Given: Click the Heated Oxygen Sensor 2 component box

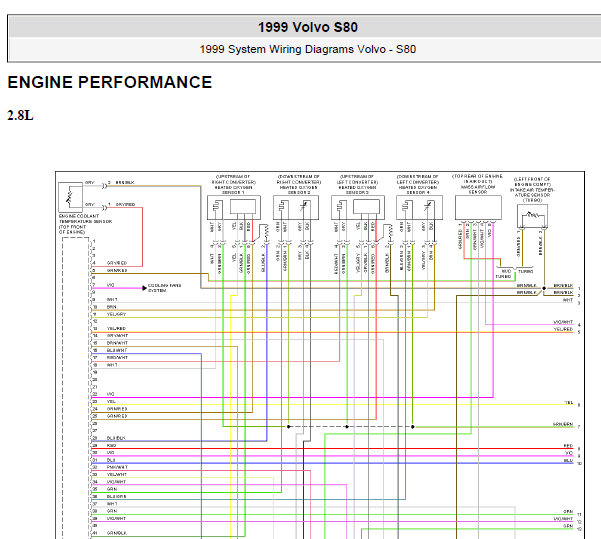Looking at the screenshot, I should 296,207.
